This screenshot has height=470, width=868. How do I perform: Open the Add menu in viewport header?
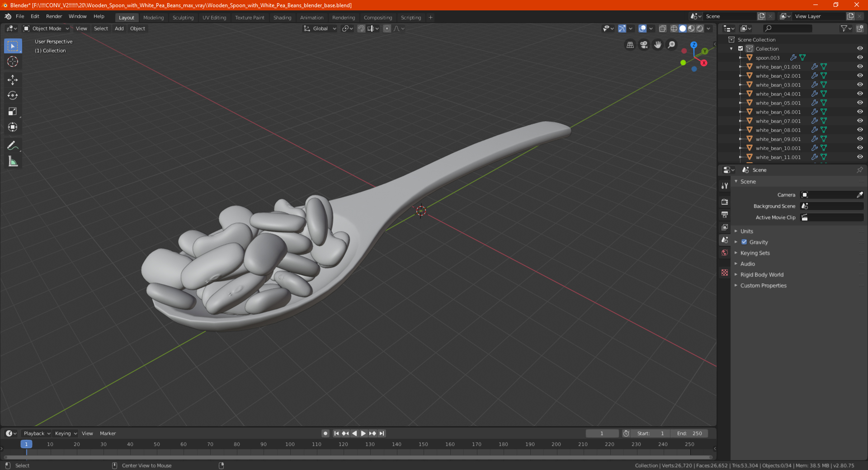119,28
